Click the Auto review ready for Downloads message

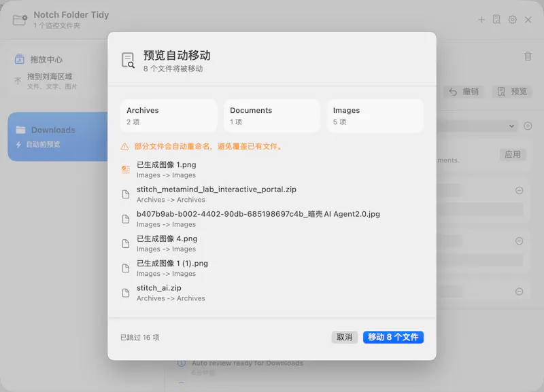248,363
